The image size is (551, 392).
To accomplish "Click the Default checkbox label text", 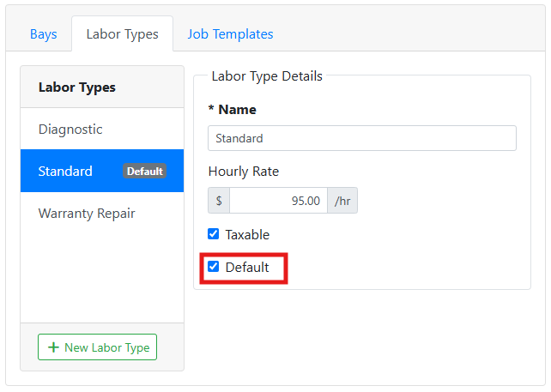I will coord(247,268).
